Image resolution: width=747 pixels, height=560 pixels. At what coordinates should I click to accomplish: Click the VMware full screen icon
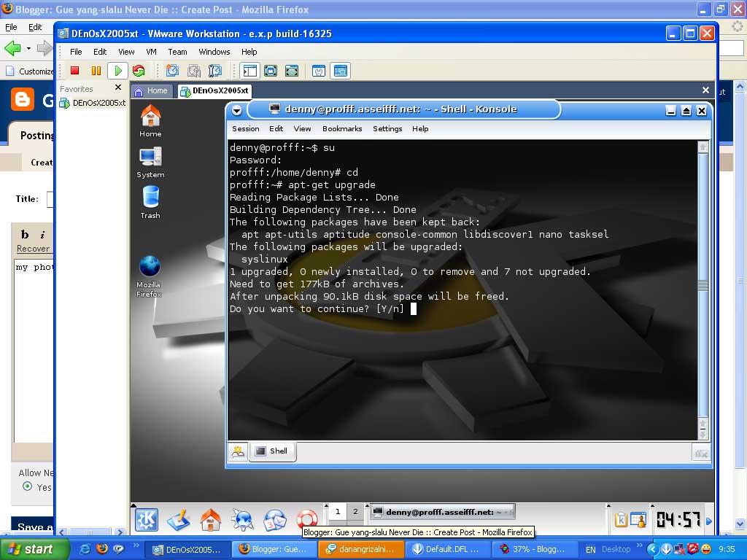click(x=271, y=71)
